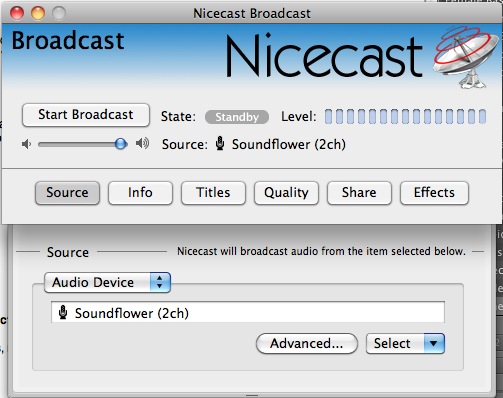Viewport: 503px width, 398px height.
Task: Click the Broadcast heading text
Action: [x=68, y=41]
